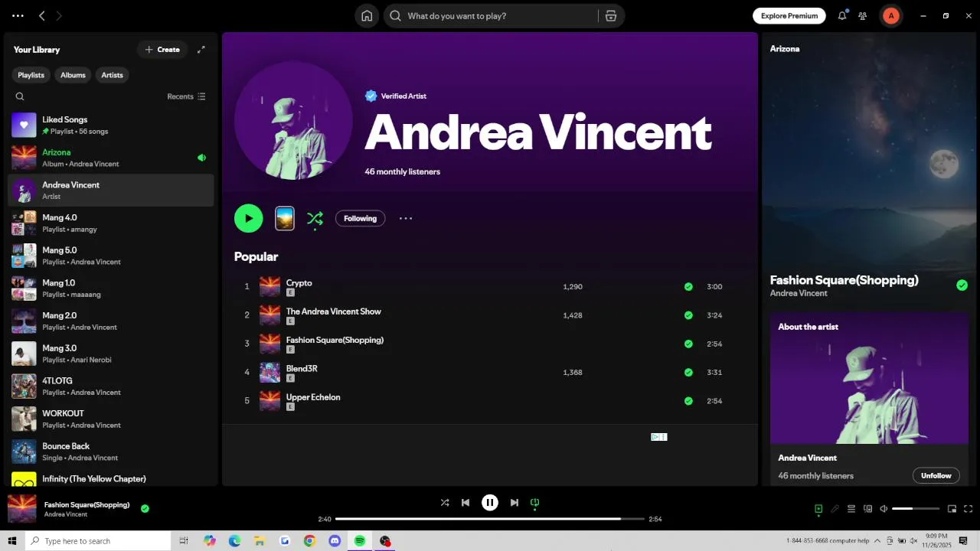
Task: Open Liked Songs playlist
Action: [x=111, y=125]
